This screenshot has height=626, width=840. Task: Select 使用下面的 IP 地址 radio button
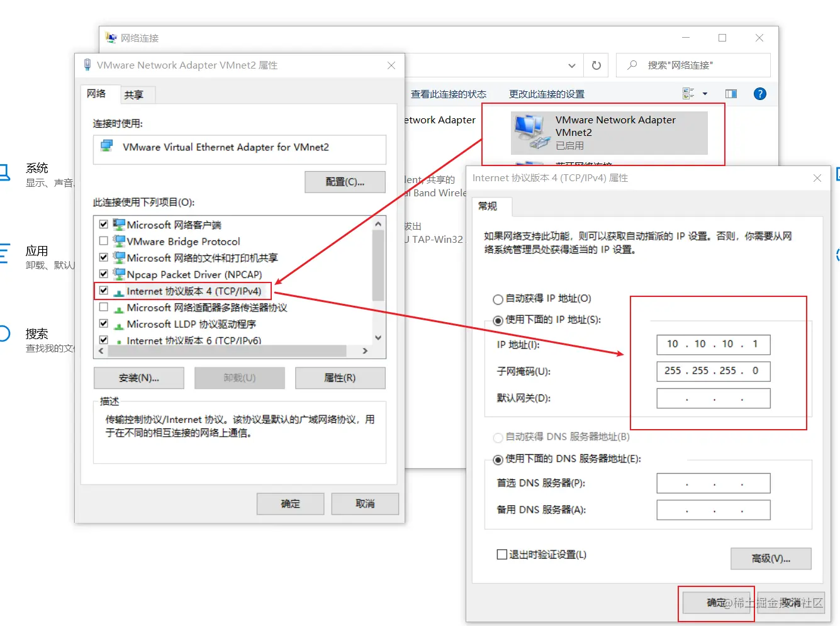(498, 320)
